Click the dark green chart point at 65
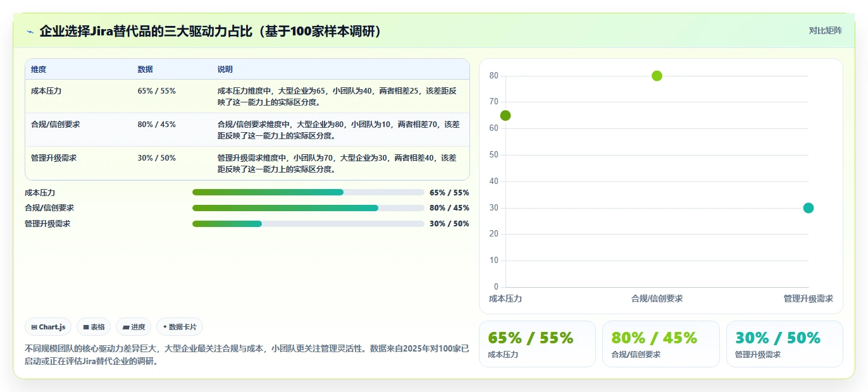The width and height of the screenshot is (868, 392). point(505,116)
